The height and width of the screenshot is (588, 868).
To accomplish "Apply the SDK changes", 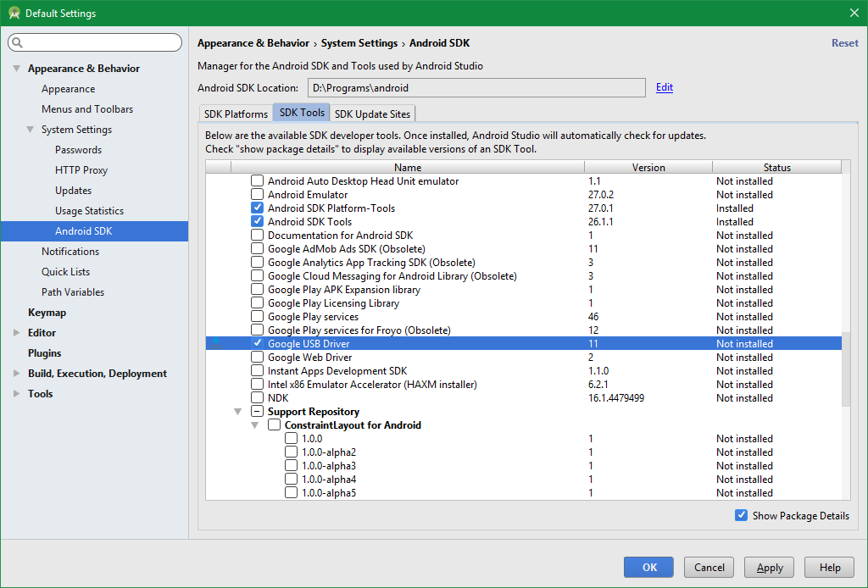I will 770,567.
